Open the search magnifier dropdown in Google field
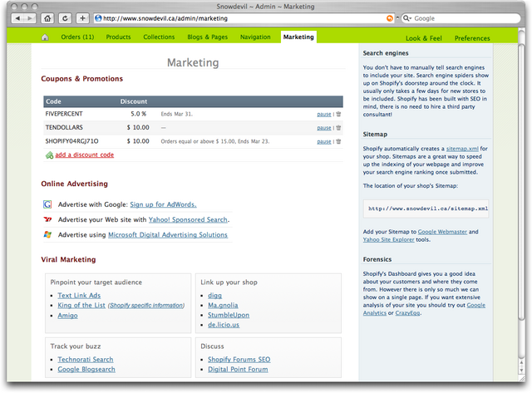The width and height of the screenshot is (532, 393). [406, 18]
